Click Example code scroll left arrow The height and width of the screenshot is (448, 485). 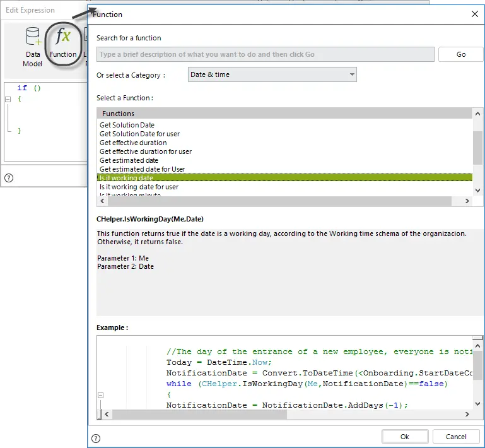tap(107, 414)
